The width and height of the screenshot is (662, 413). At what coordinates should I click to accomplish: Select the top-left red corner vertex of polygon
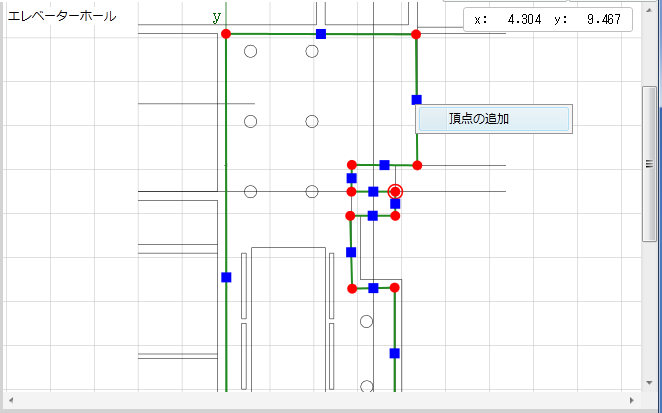pos(225,34)
